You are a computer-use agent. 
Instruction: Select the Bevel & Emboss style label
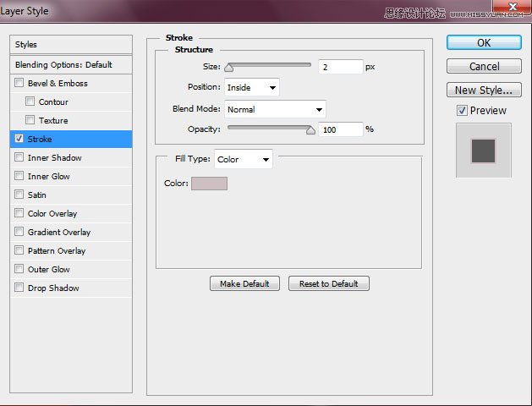click(58, 83)
